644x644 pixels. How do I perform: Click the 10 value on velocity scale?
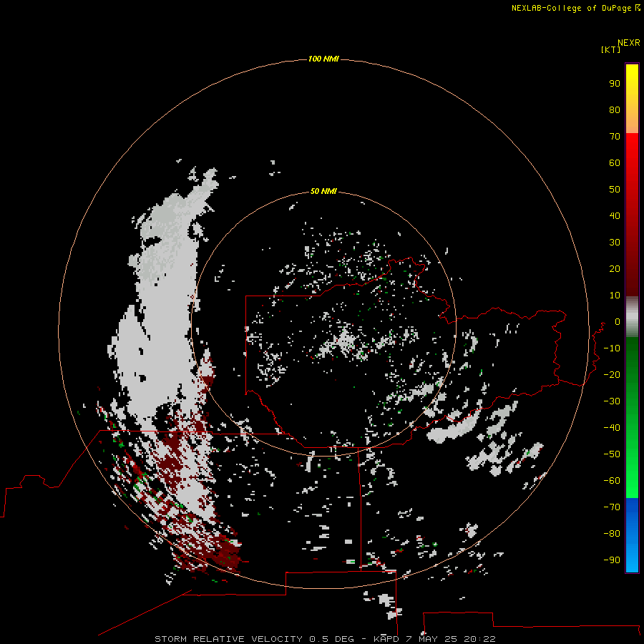click(x=615, y=296)
